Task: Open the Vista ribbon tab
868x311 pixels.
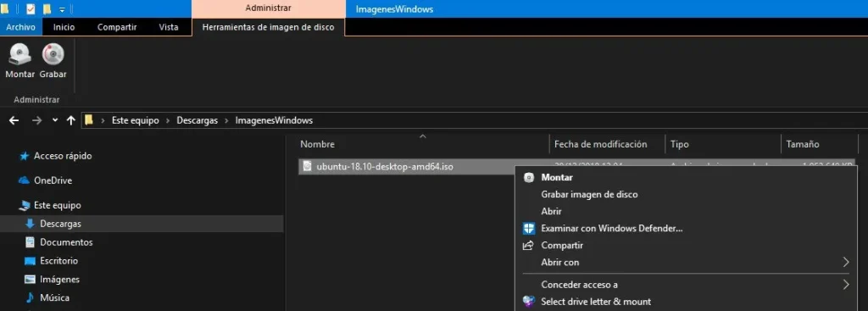Action: pos(169,26)
